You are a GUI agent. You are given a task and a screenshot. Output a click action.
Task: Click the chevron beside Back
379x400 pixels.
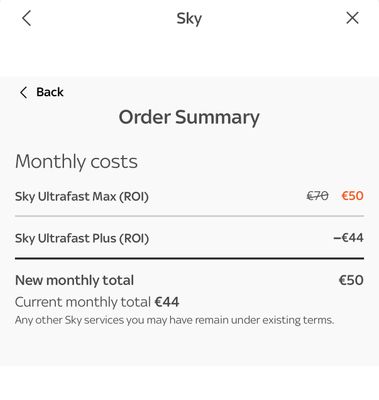coord(23,92)
